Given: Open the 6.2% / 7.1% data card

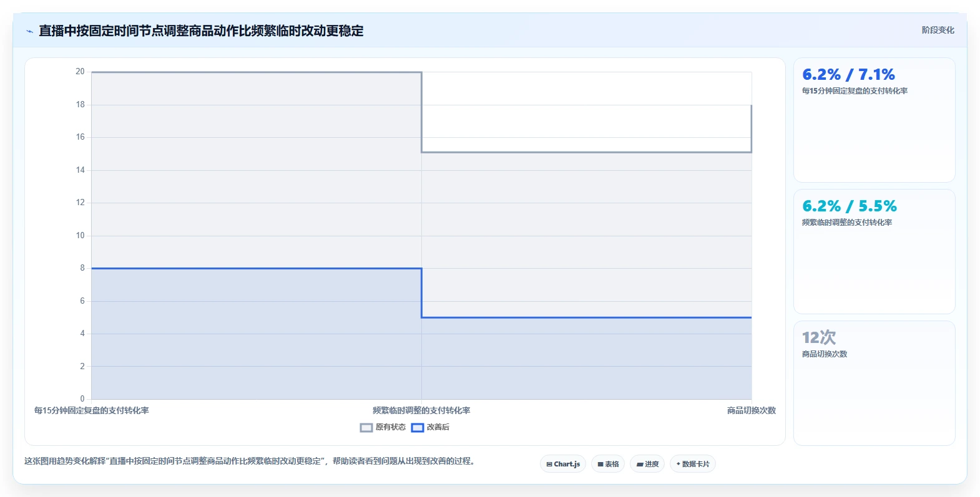Looking at the screenshot, I should (x=874, y=120).
